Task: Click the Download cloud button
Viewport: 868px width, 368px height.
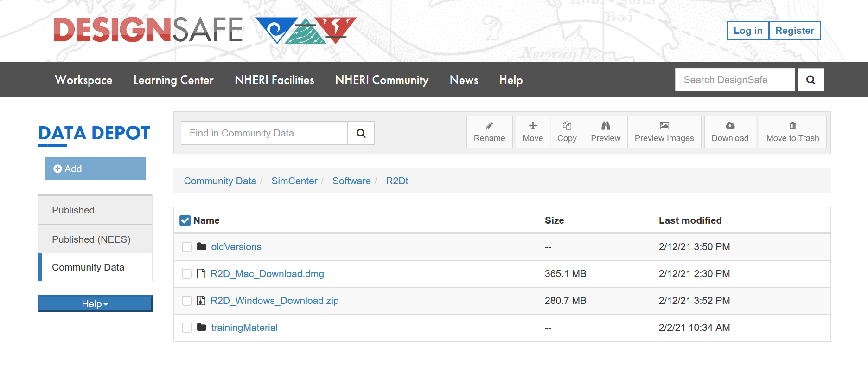Action: pyautogui.click(x=730, y=132)
